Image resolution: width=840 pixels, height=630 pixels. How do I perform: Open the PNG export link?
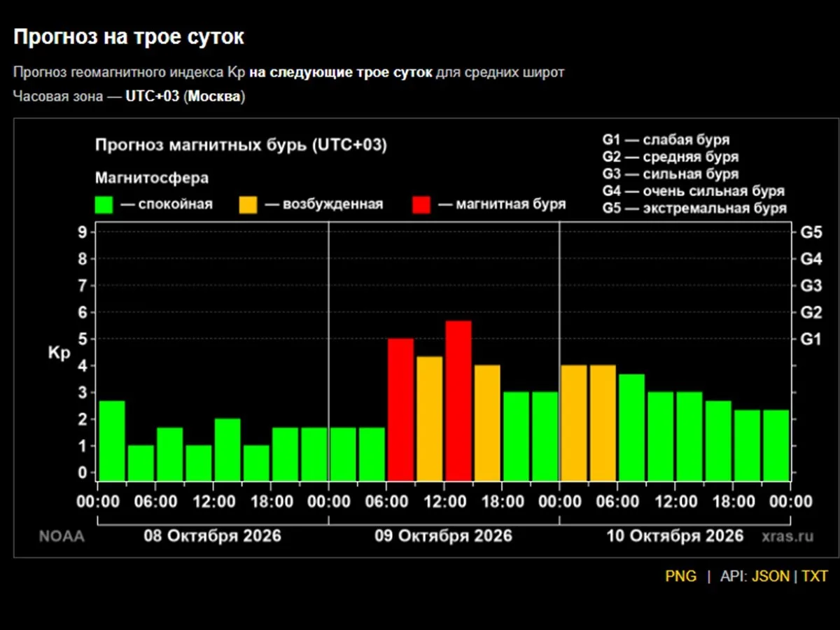point(680,576)
